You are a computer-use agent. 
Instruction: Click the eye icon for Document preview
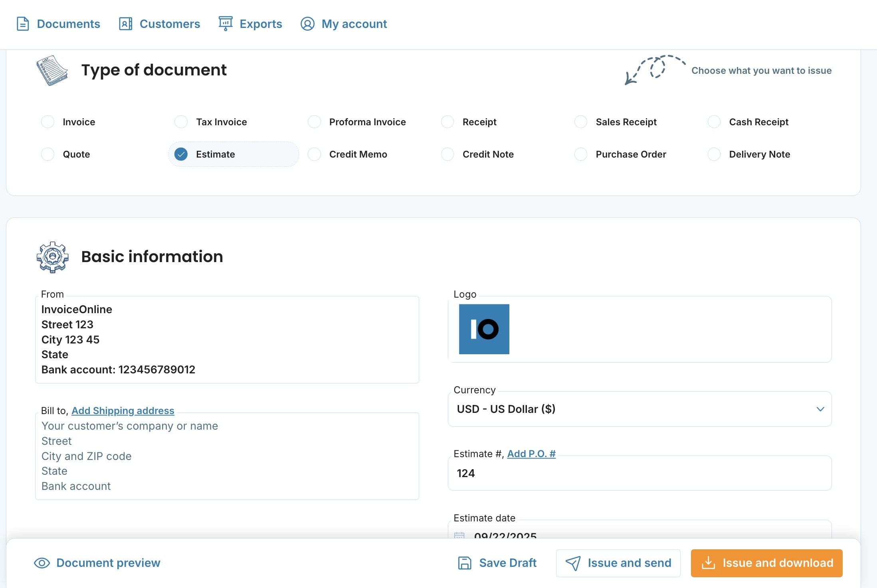42,563
